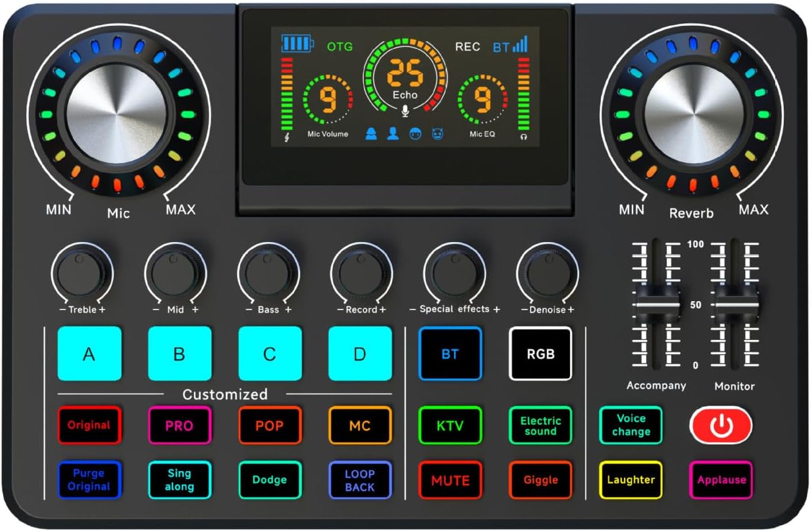This screenshot has height=531, width=812.
Task: Turn the Denoise knob
Action: click(546, 275)
